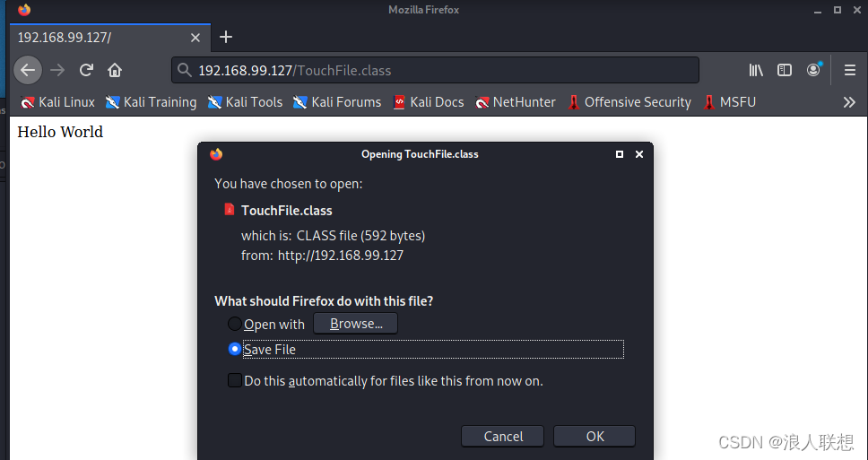The width and height of the screenshot is (868, 460).
Task: Toggle the sidebars view icon
Action: click(x=785, y=70)
